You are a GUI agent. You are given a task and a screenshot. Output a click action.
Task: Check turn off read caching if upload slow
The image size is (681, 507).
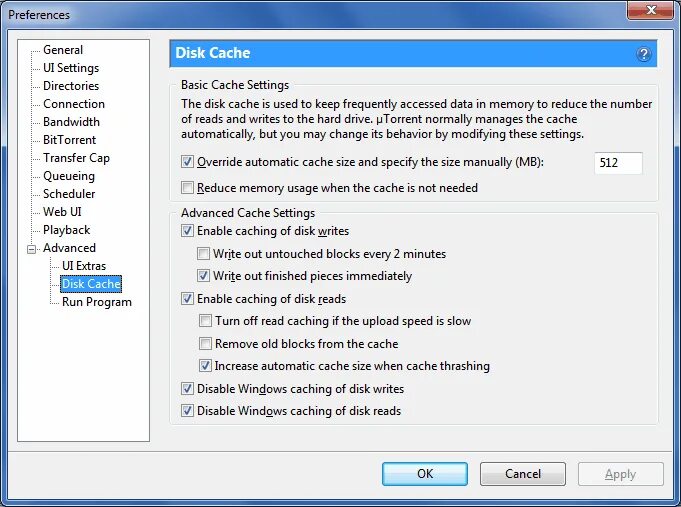tap(205, 321)
